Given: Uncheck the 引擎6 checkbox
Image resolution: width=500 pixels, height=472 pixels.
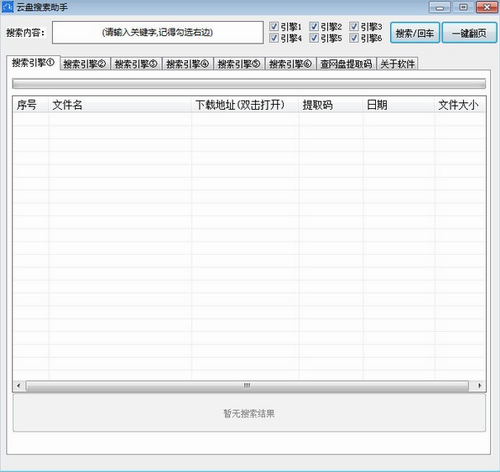Looking at the screenshot, I should pyautogui.click(x=354, y=38).
